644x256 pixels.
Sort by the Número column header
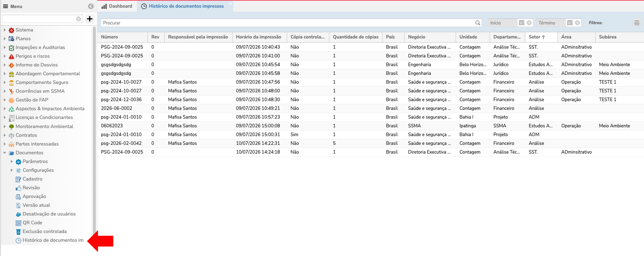(x=122, y=37)
